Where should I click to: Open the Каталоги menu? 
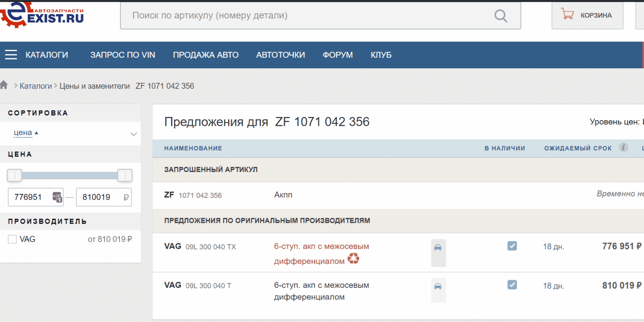[x=47, y=55]
